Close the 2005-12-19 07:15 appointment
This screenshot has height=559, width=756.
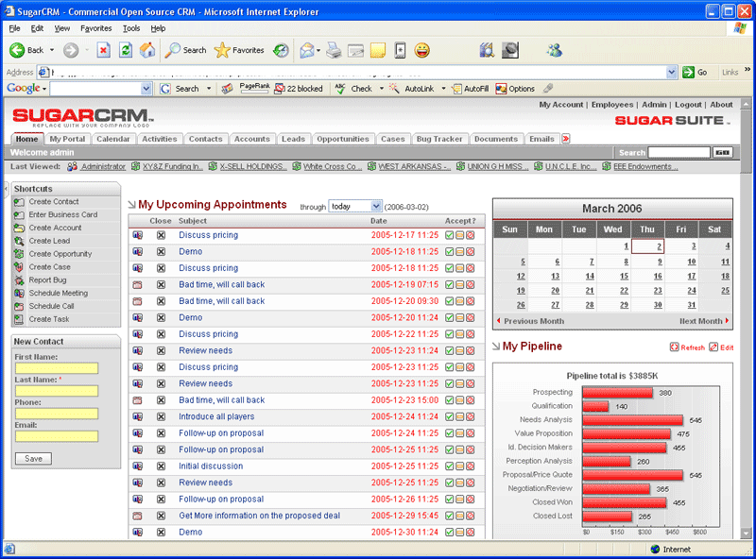(161, 285)
